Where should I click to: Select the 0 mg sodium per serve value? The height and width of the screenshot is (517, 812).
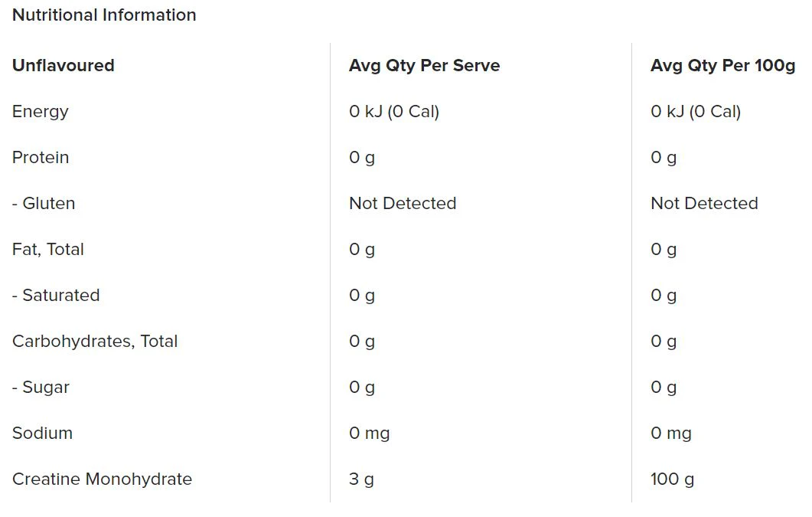click(x=370, y=434)
